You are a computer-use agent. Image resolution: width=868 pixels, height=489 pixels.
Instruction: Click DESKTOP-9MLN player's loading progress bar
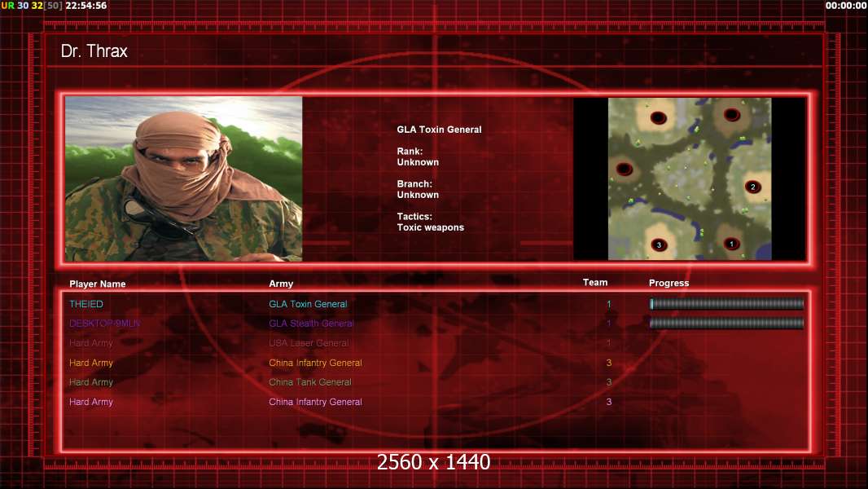coord(726,324)
